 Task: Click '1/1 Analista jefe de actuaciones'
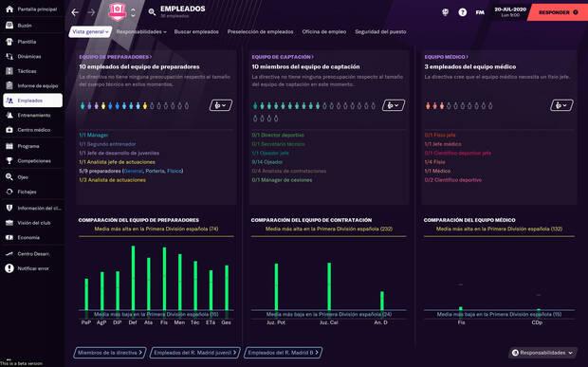tap(117, 162)
